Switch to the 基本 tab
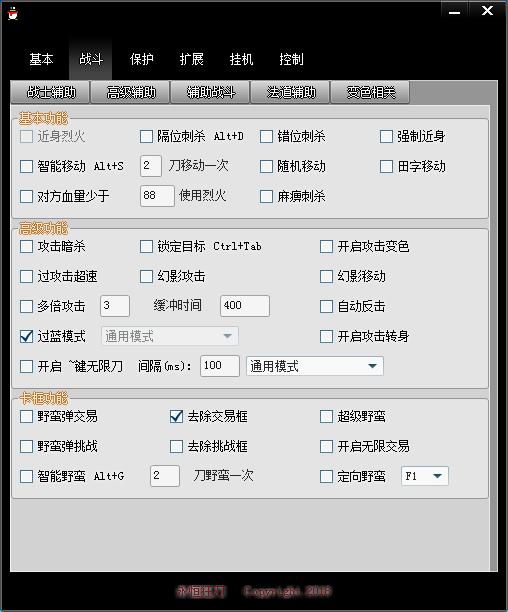 pyautogui.click(x=41, y=59)
